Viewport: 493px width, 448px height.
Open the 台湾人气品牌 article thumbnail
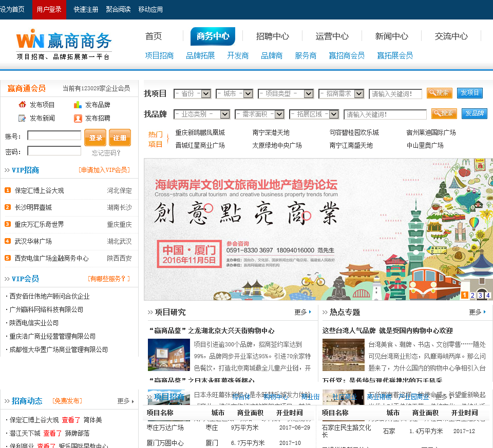pos(344,355)
